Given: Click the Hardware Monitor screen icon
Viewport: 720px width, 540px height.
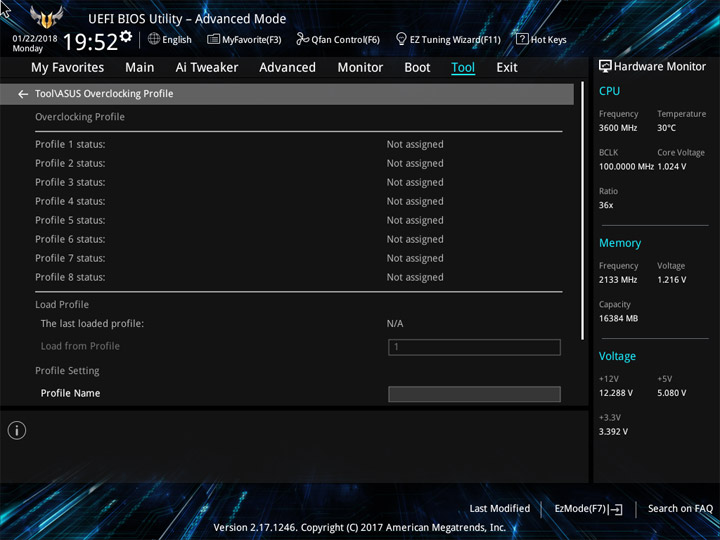Looking at the screenshot, I should (x=605, y=66).
